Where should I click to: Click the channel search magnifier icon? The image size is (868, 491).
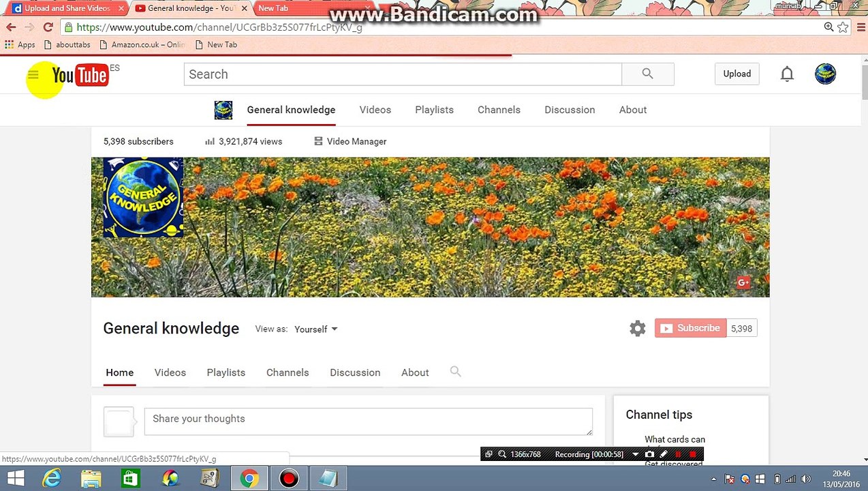[455, 372]
